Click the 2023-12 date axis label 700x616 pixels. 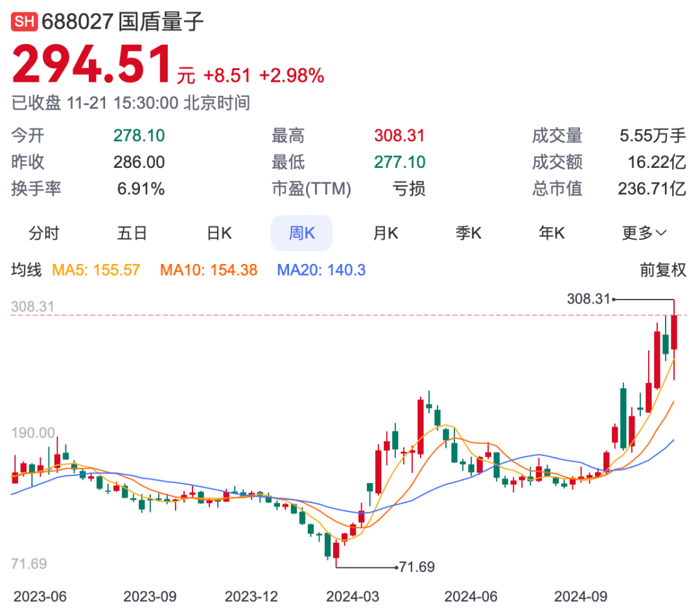(251, 597)
